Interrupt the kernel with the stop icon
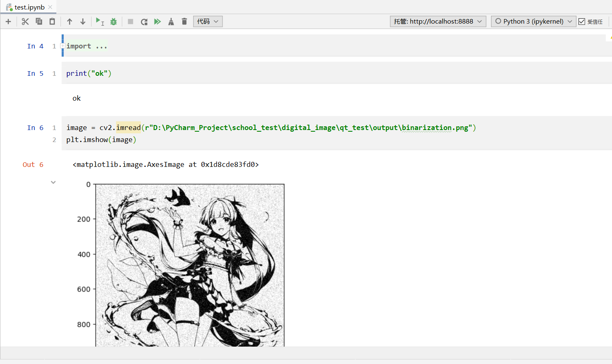Screen dimensions: 612x364 [x=131, y=22]
